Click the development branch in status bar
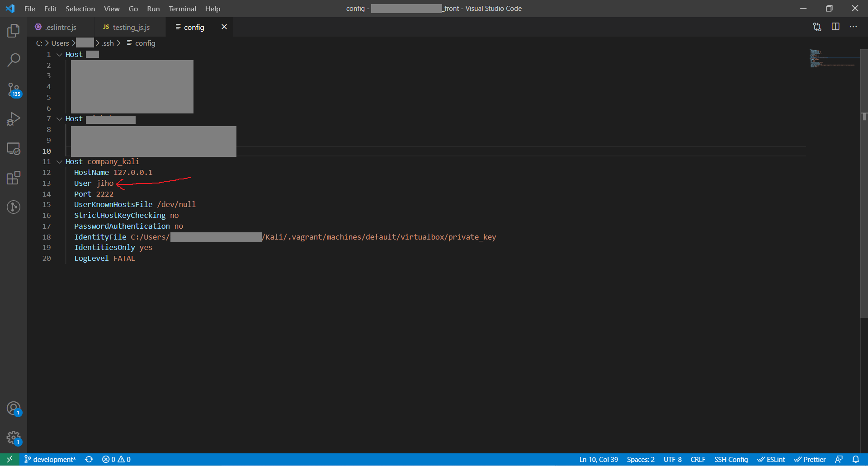The width and height of the screenshot is (868, 466). pyautogui.click(x=50, y=459)
